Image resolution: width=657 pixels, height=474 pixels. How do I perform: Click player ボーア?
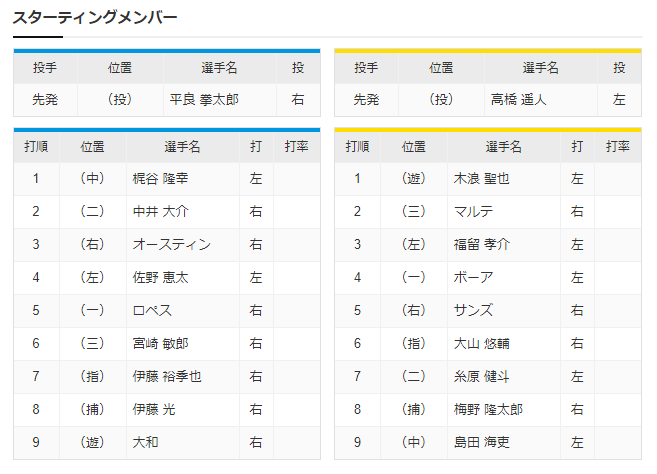(473, 277)
